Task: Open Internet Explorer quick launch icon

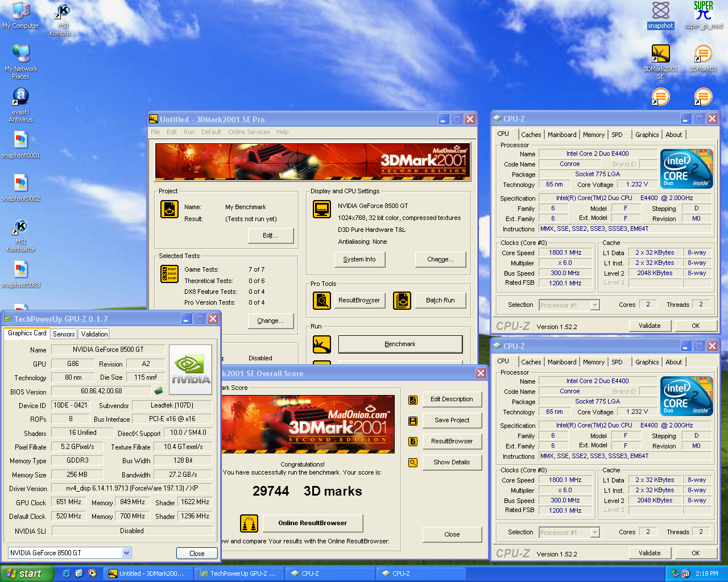Action: 66,573
